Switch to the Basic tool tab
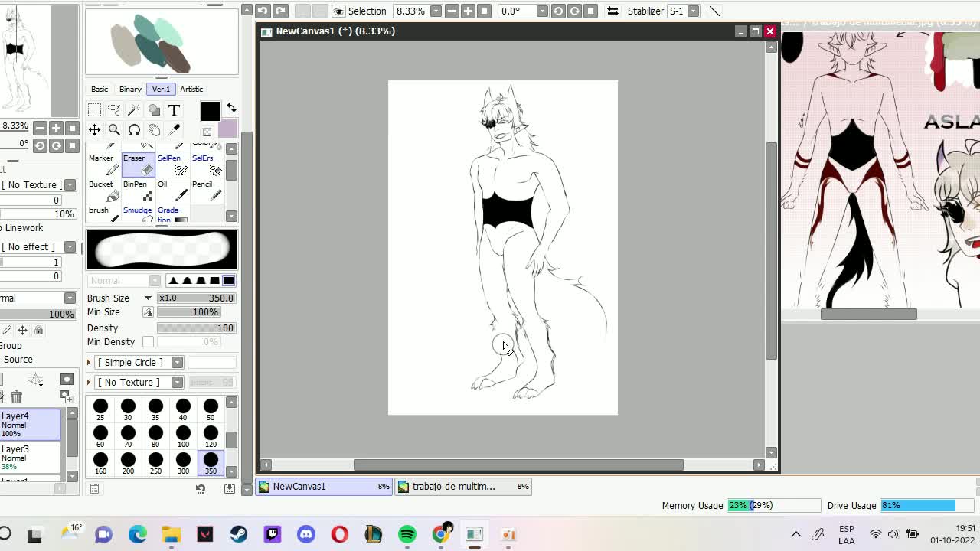The width and height of the screenshot is (980, 551). [100, 89]
